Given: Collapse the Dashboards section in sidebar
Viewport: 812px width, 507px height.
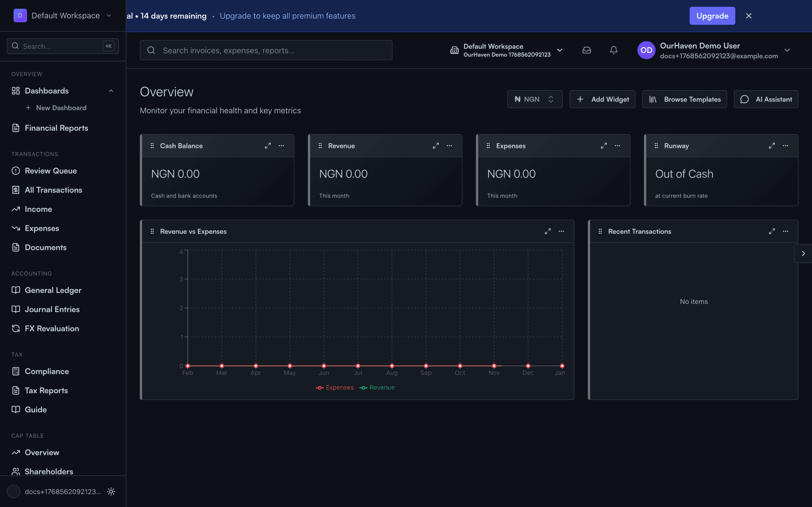Looking at the screenshot, I should coord(111,90).
